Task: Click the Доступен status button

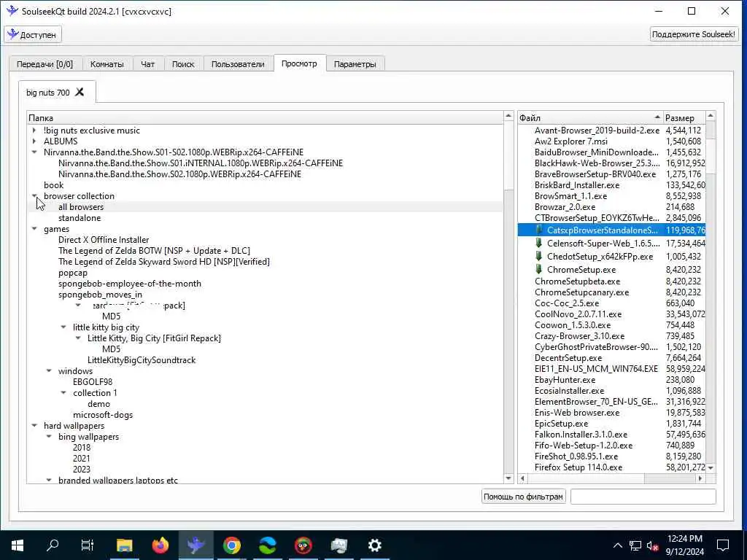Action: click(33, 34)
